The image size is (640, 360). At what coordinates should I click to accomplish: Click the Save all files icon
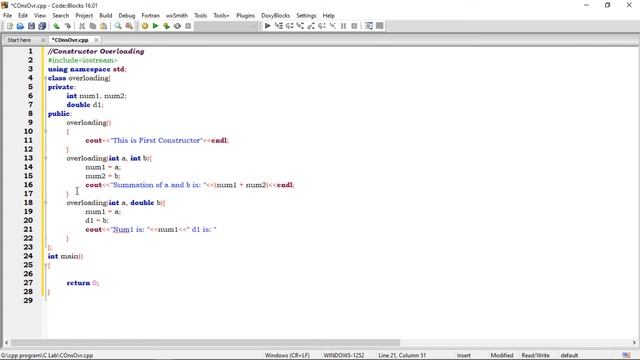42,26
